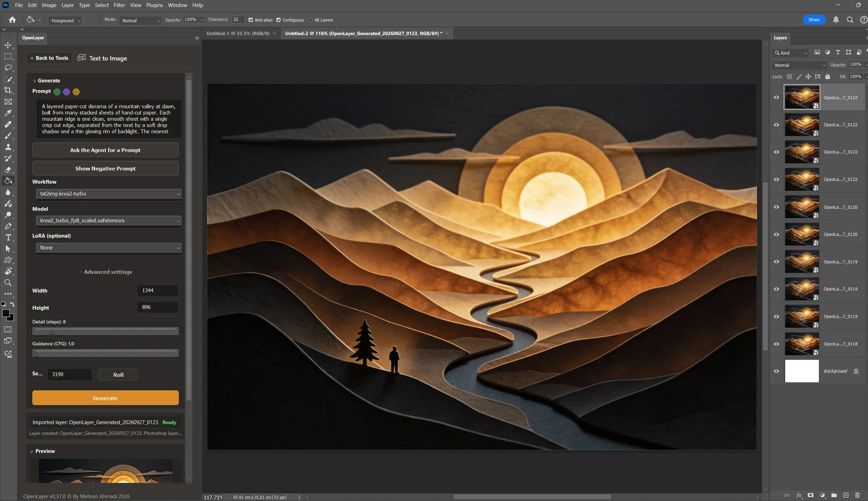
Task: Click the green prompt color dot
Action: 57,92
